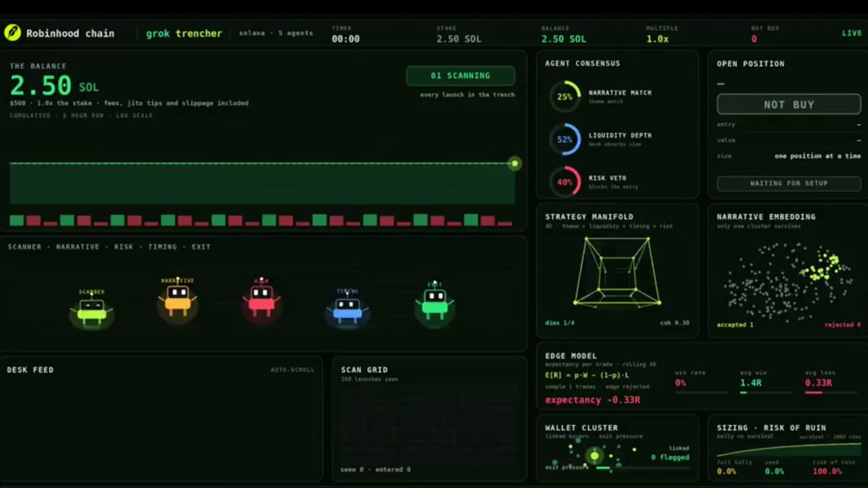
Task: Click the DESK FEED panel heading
Action: click(x=30, y=370)
